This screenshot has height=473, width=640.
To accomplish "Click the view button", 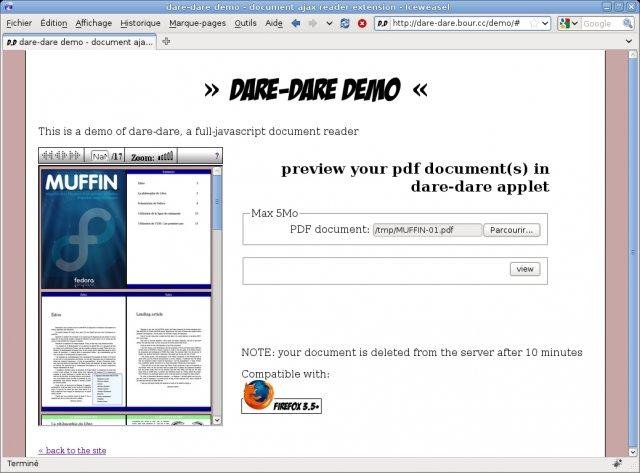I will click(525, 269).
